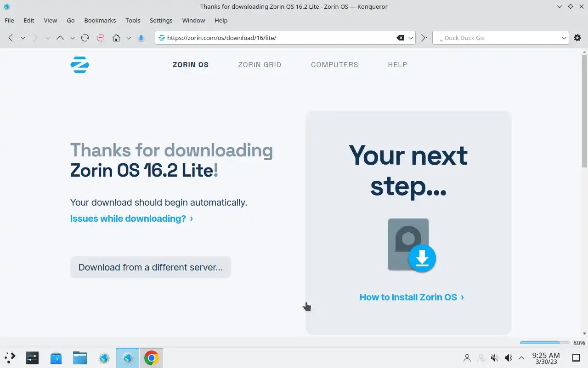Open the Back history dropdown arrow
This screenshot has height=368, width=588.
tap(23, 38)
